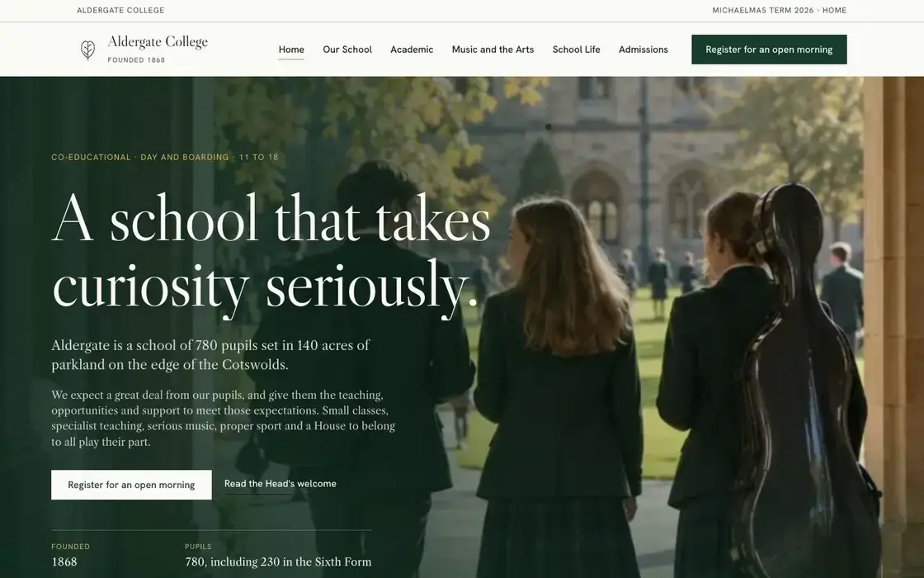Click the Aldergate College leaf logo icon

click(87, 50)
